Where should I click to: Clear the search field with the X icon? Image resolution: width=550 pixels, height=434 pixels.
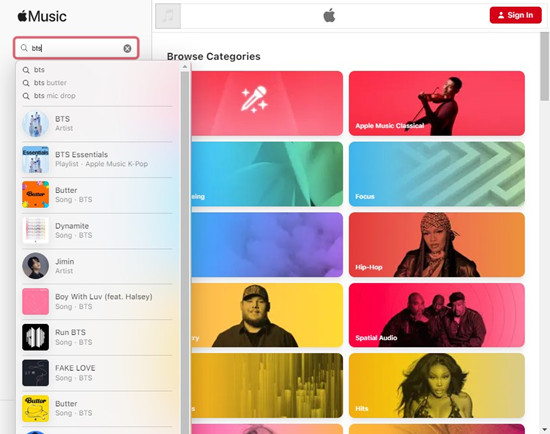tap(127, 48)
